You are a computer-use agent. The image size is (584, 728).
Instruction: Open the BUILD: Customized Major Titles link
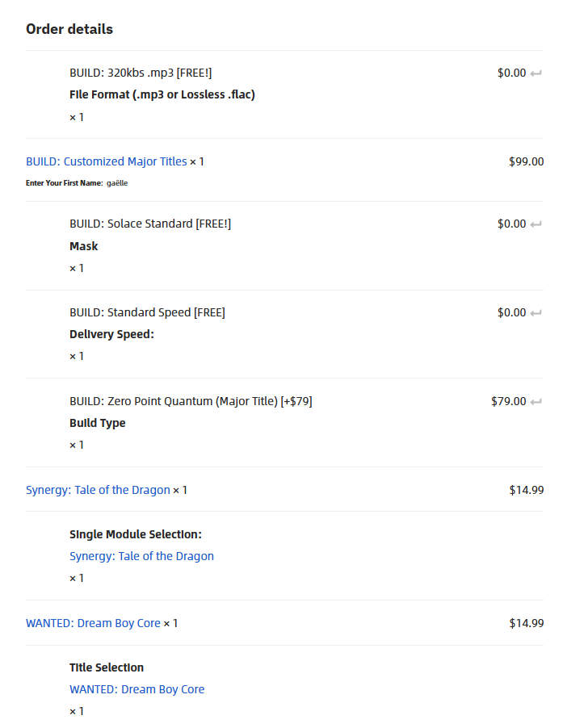(106, 161)
